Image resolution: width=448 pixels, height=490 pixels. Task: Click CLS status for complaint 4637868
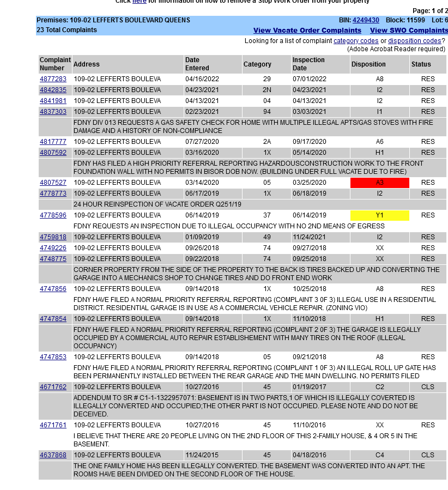point(428,456)
